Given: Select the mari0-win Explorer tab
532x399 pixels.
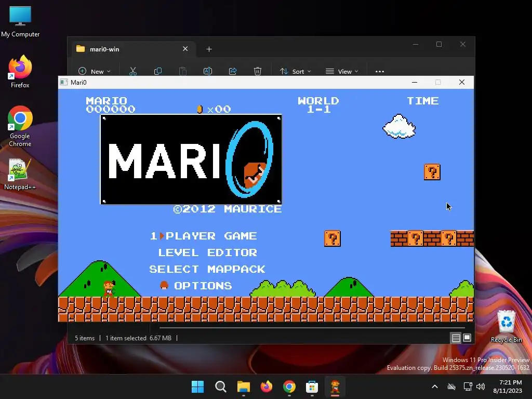Looking at the screenshot, I should pyautogui.click(x=132, y=49).
